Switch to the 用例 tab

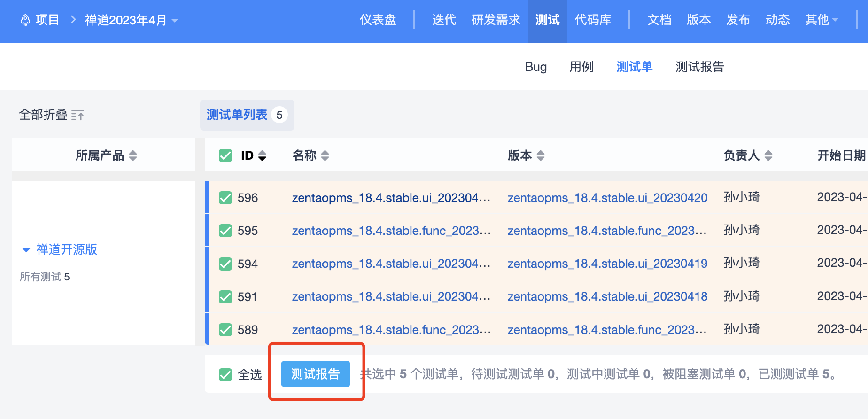[x=581, y=67]
